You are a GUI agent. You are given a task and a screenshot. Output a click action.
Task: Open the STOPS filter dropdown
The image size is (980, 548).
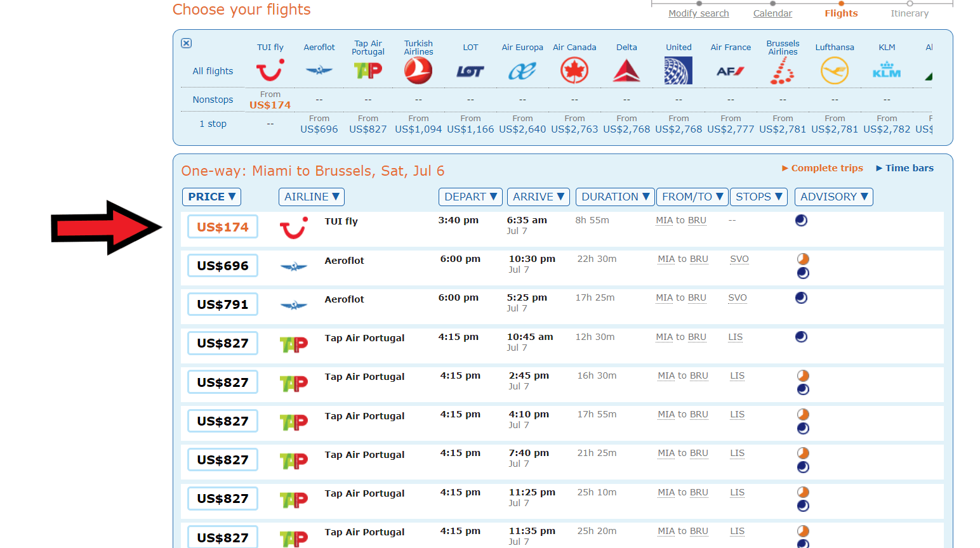(x=758, y=197)
